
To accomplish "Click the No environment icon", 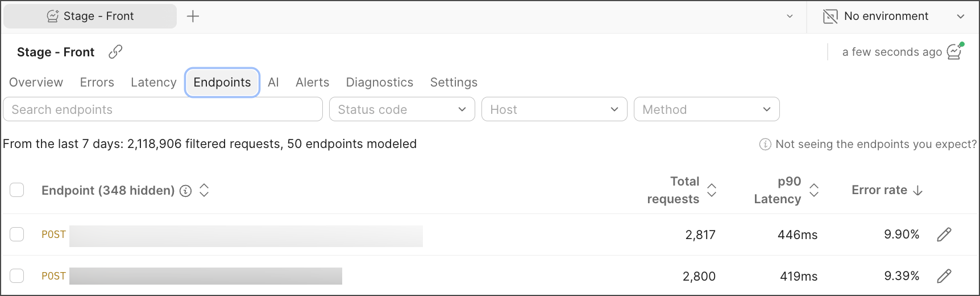I will click(830, 17).
